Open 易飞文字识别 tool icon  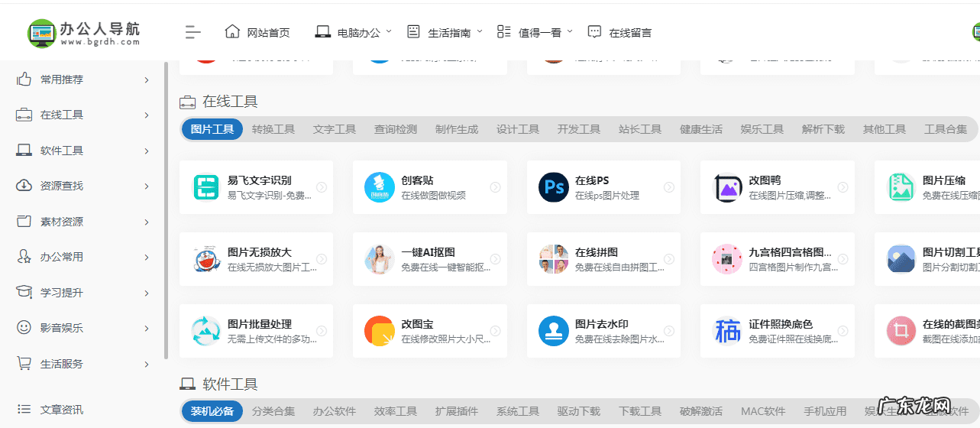tap(206, 187)
